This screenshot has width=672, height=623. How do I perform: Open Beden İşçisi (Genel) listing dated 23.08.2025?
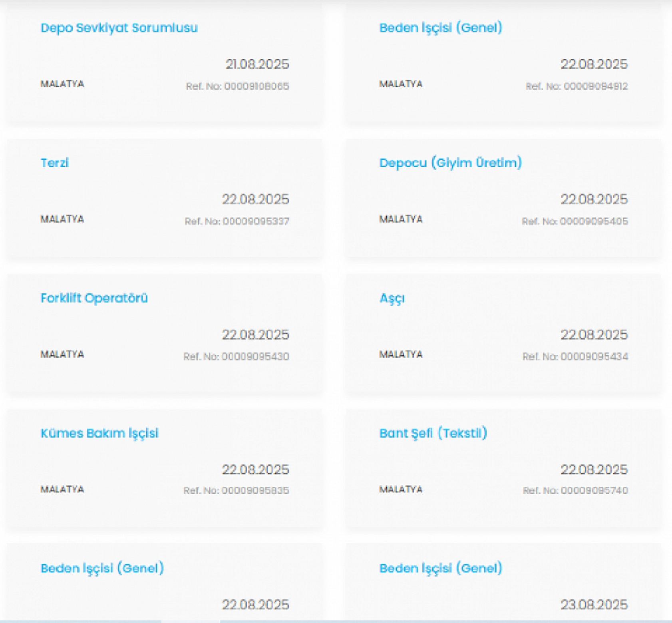[x=441, y=568]
